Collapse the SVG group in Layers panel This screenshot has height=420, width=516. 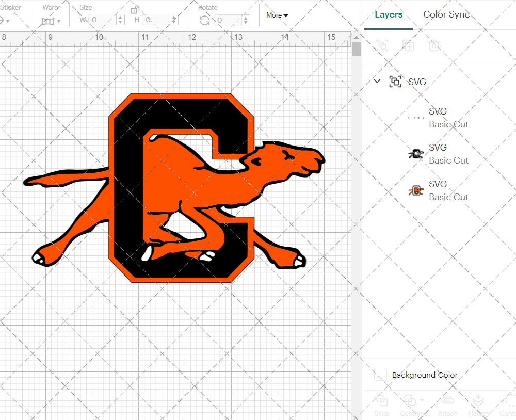[377, 81]
